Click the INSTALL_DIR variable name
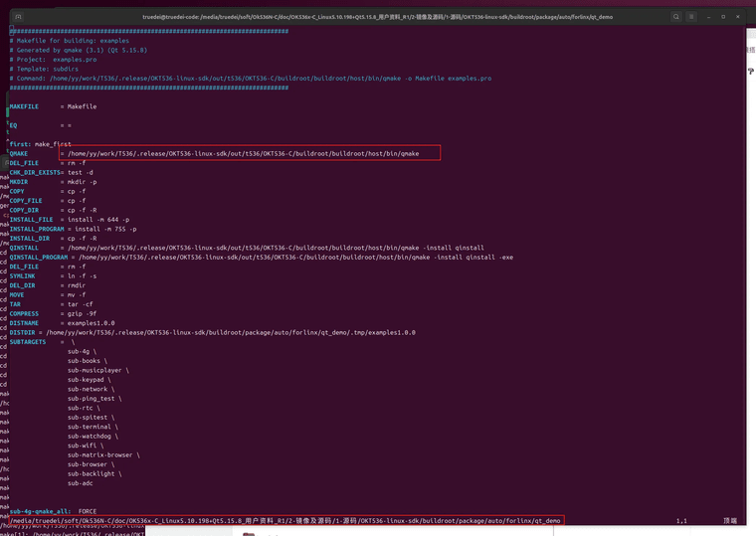 [x=30, y=238]
